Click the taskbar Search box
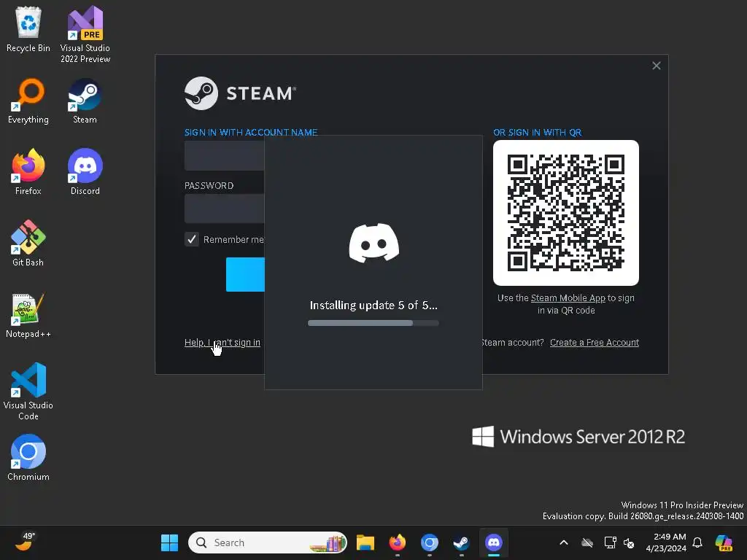747x560 pixels. 268,542
